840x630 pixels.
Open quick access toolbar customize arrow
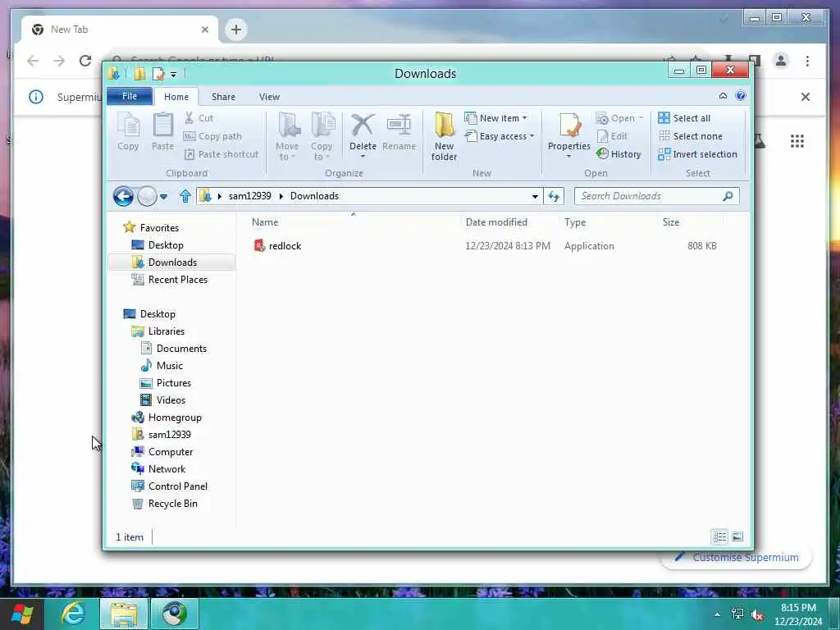pos(173,75)
